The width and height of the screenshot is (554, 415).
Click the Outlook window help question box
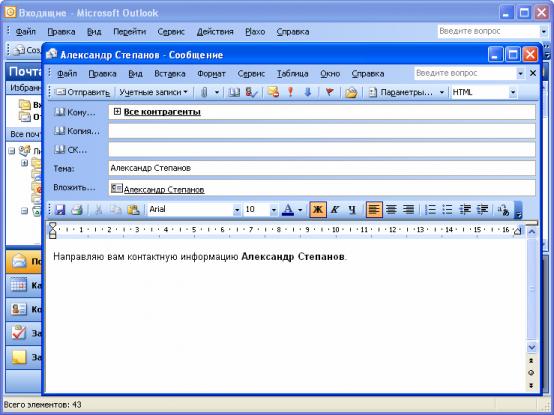(x=489, y=31)
